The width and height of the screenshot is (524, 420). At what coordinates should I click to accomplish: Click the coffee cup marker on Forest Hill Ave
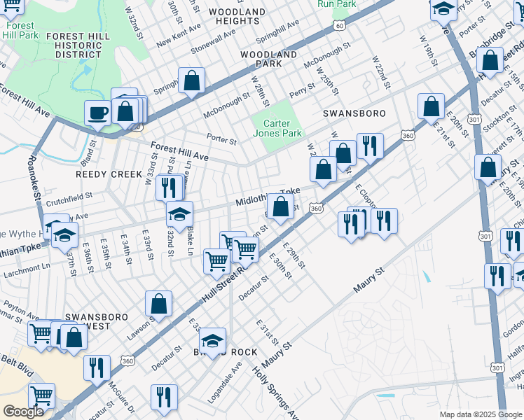pos(97,113)
